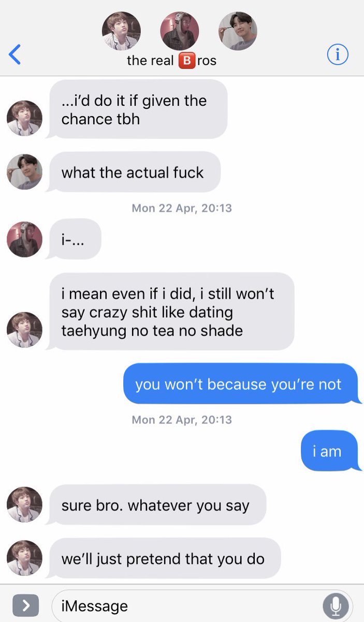
Task: Open 'the real Bros' group title
Action: [x=171, y=61]
